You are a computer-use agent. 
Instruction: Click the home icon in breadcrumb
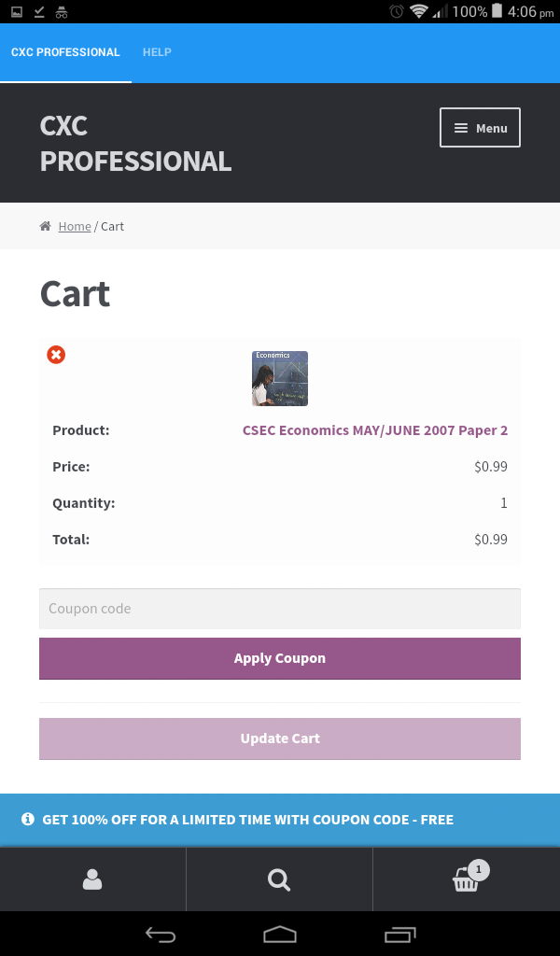pyautogui.click(x=45, y=227)
